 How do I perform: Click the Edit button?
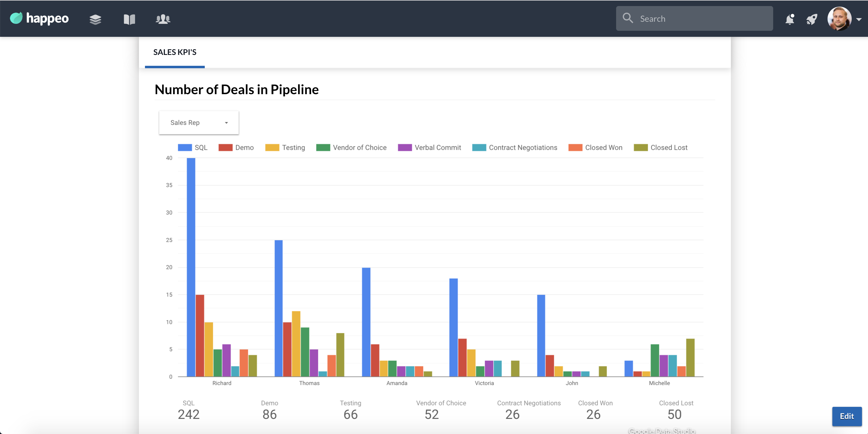coord(847,416)
